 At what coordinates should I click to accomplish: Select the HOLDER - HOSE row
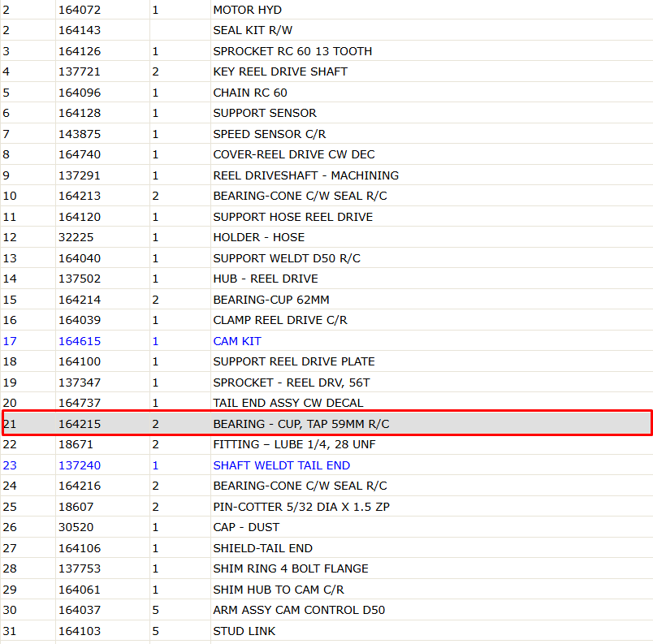tap(326, 237)
